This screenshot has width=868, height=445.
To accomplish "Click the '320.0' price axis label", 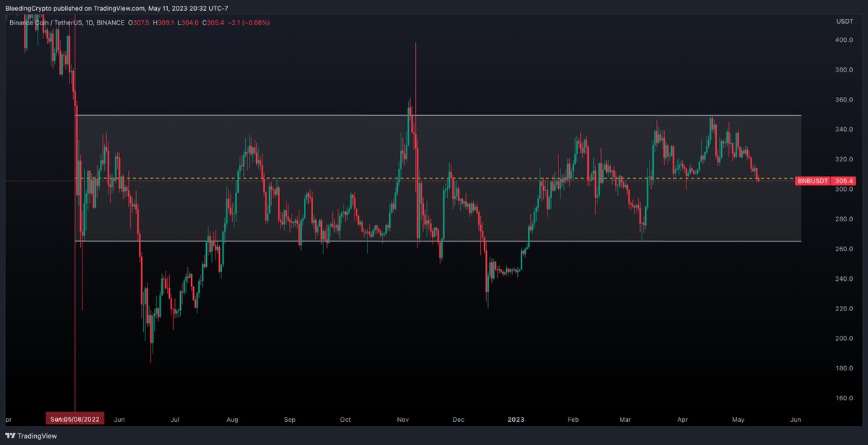I will pyautogui.click(x=845, y=159).
